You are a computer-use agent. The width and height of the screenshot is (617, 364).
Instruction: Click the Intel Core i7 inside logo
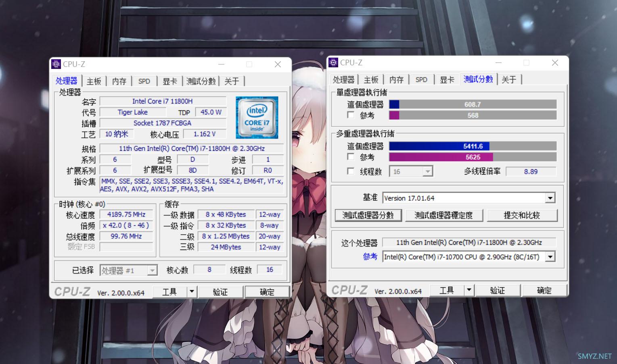[x=257, y=117]
